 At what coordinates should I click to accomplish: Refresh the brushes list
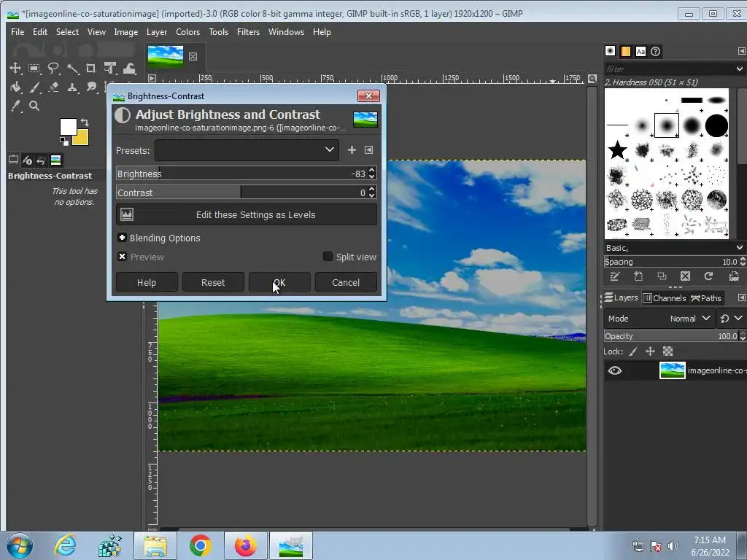[x=708, y=276]
